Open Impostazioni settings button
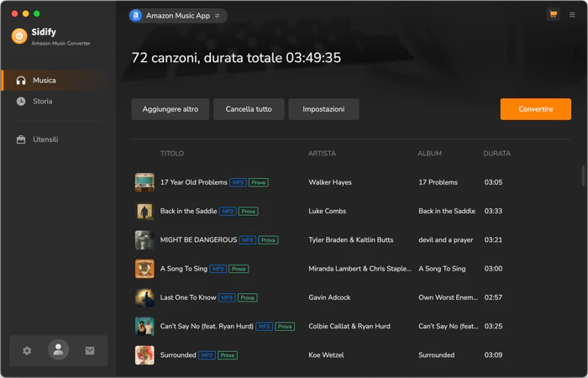 pyautogui.click(x=323, y=109)
